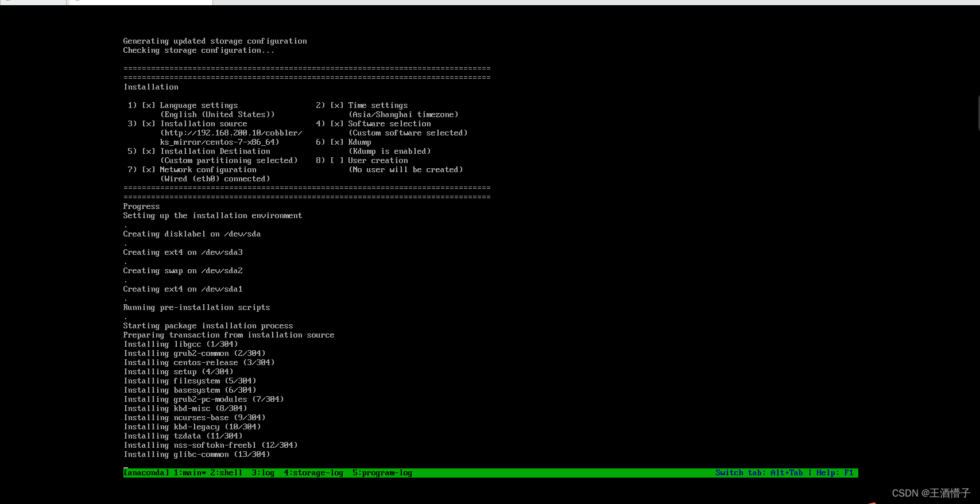This screenshot has height=504, width=980.
Task: Click the 'Language settings' item text
Action: (199, 106)
